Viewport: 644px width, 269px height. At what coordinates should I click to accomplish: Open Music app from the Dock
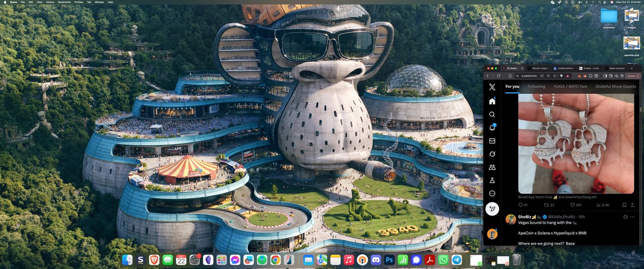pos(349,259)
